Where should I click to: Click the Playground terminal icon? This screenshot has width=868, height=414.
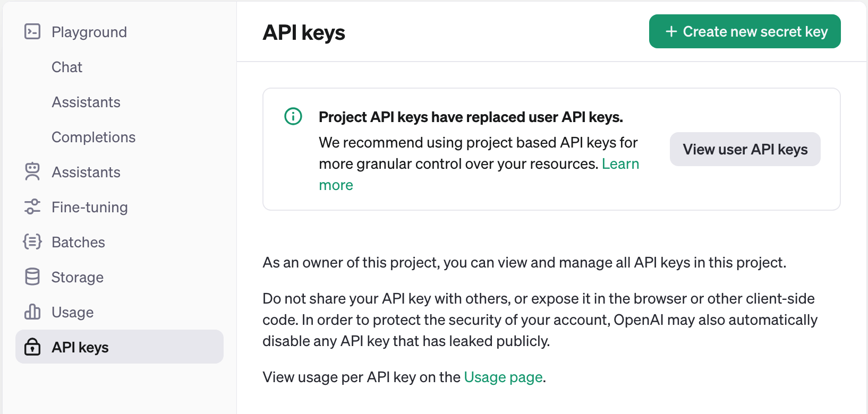pyautogui.click(x=32, y=32)
